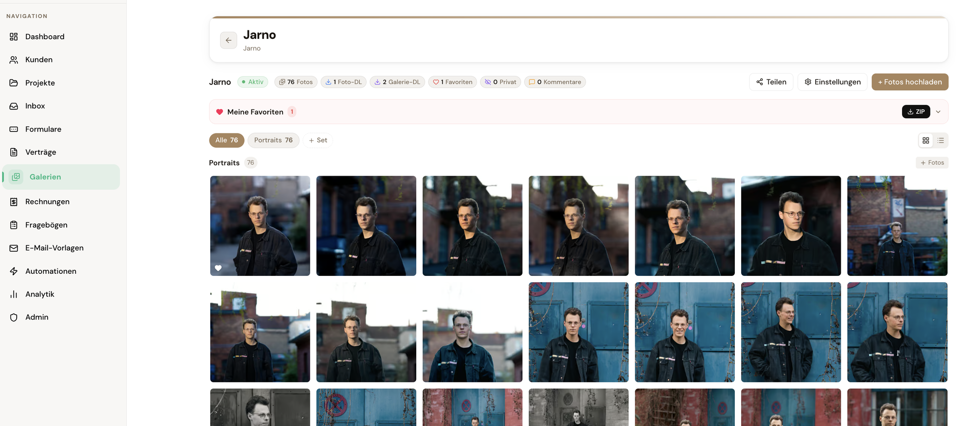Click the Analytik bar chart icon

click(x=14, y=294)
